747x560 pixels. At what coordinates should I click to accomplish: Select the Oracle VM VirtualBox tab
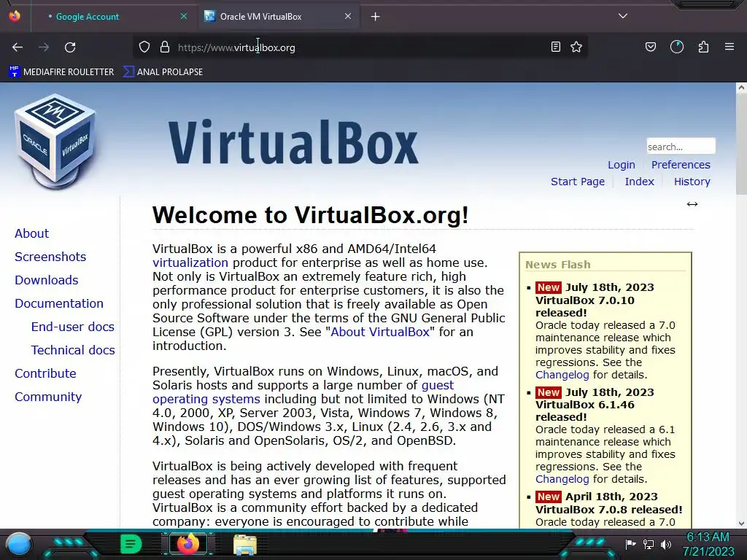click(279, 17)
